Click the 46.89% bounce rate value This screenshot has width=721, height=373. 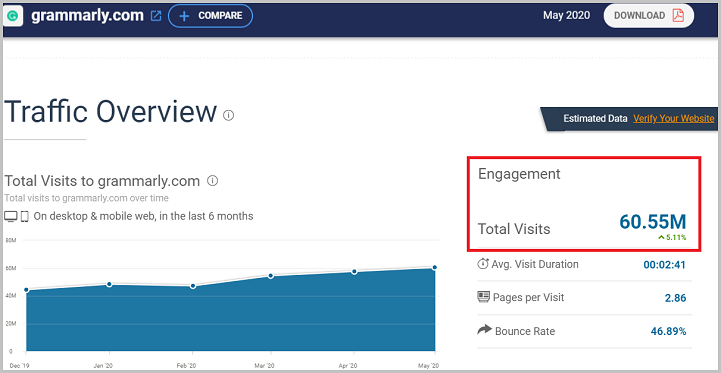click(x=669, y=331)
